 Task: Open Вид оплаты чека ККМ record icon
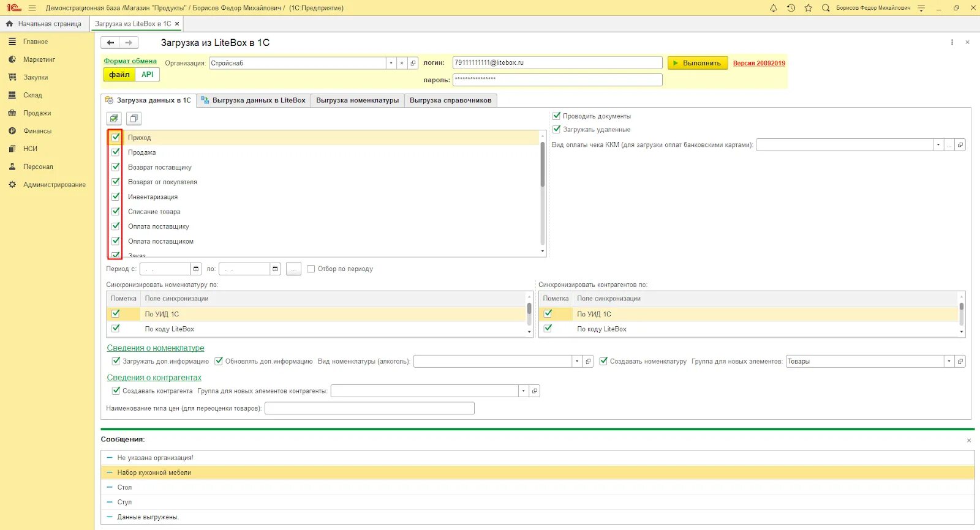pyautogui.click(x=960, y=145)
